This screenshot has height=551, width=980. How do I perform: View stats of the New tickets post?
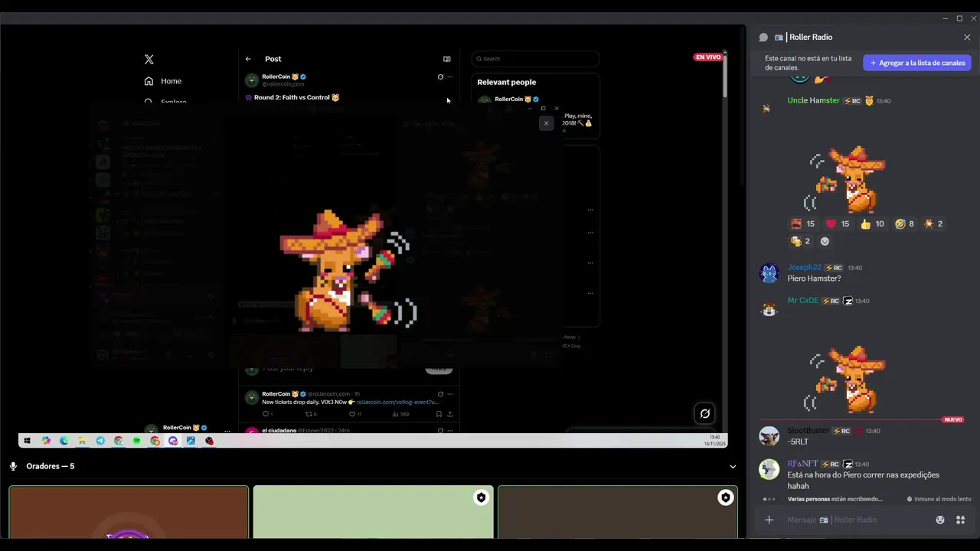(400, 414)
